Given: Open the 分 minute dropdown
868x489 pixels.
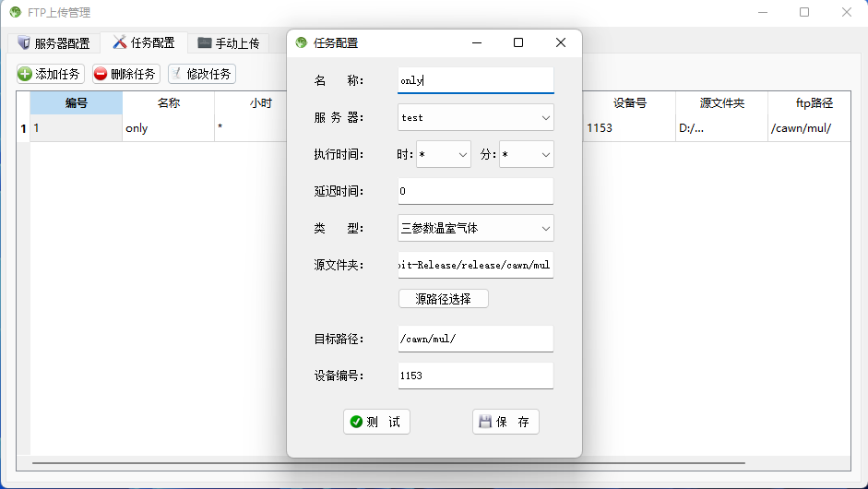Looking at the screenshot, I should [x=527, y=154].
